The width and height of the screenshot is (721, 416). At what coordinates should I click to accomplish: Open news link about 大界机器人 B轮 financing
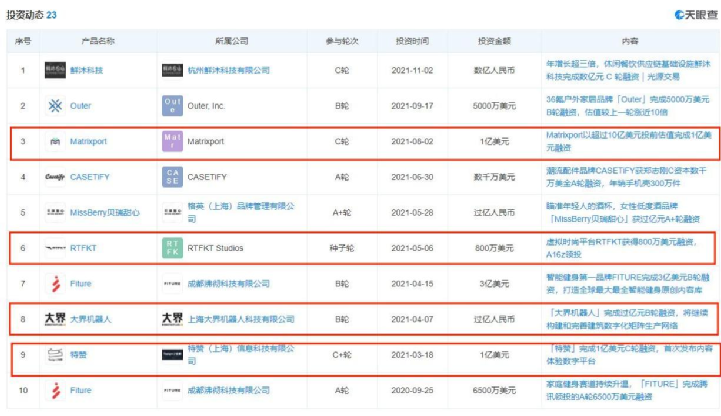click(x=628, y=319)
